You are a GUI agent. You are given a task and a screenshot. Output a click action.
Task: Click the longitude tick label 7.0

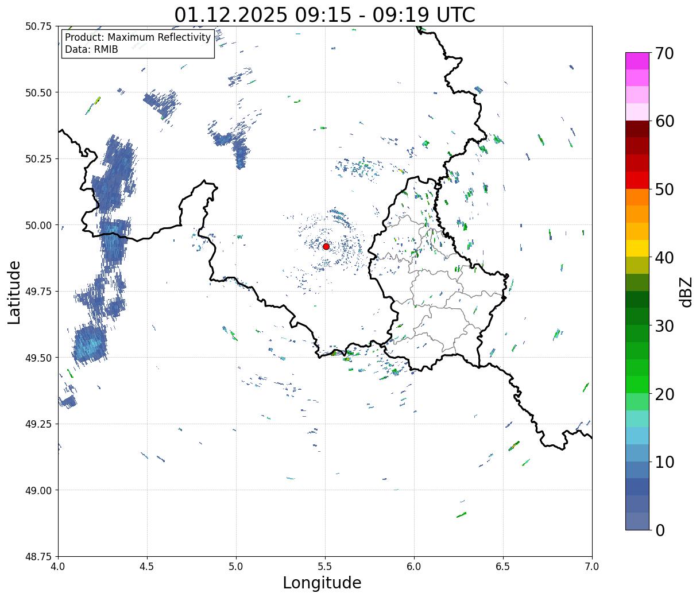coord(592,567)
